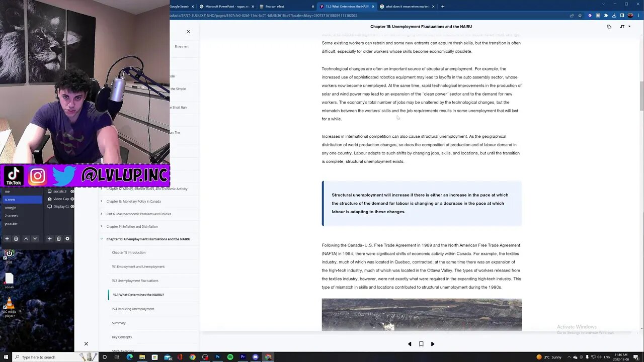Add a new OBS source plus icon
The height and width of the screenshot is (362, 644).
(x=49, y=239)
